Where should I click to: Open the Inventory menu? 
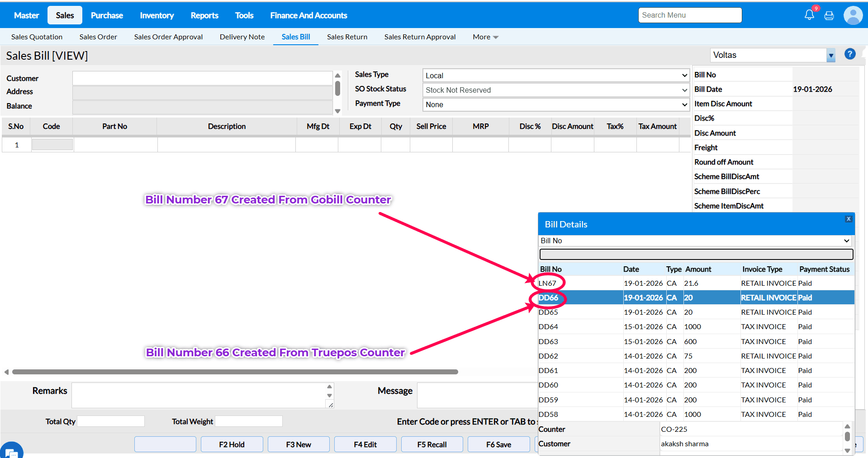(x=157, y=15)
